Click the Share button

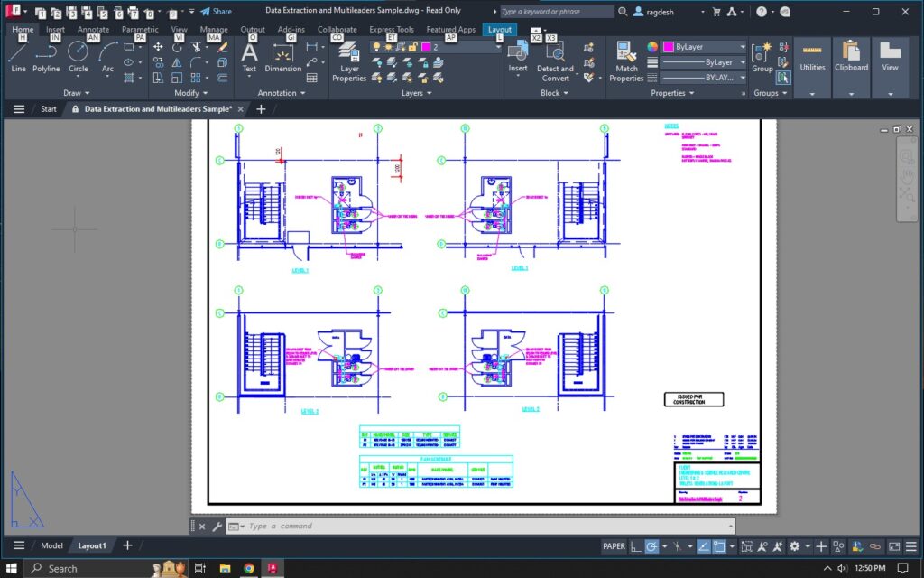(216, 11)
